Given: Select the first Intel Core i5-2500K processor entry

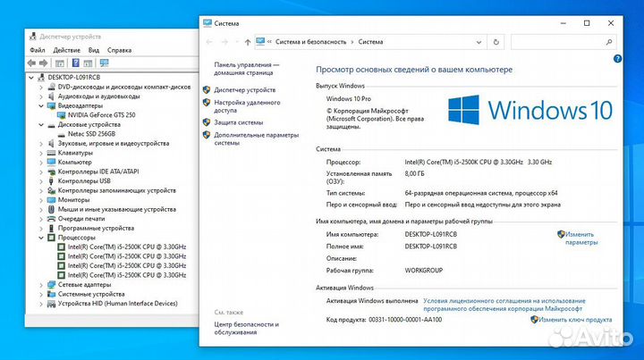Looking at the screenshot, I should click(x=127, y=247).
